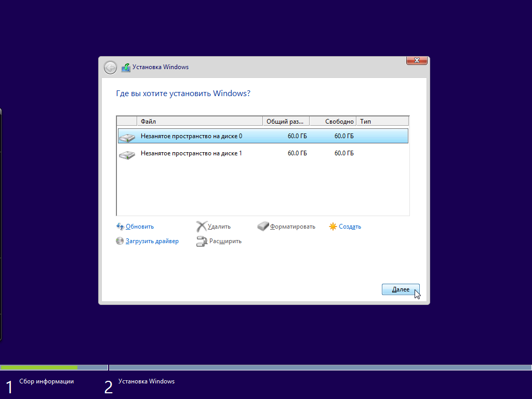Click the Удалить partition link
The width and height of the screenshot is (532, 399).
tap(219, 227)
